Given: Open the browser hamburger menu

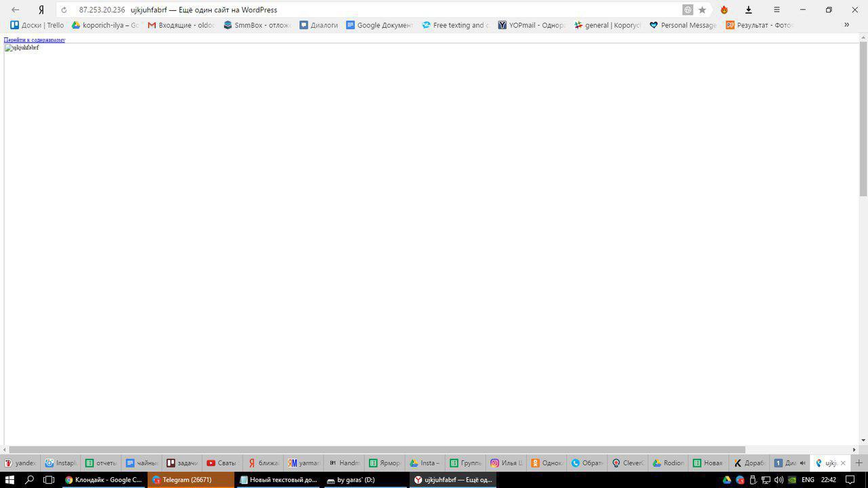Looking at the screenshot, I should point(776,10).
